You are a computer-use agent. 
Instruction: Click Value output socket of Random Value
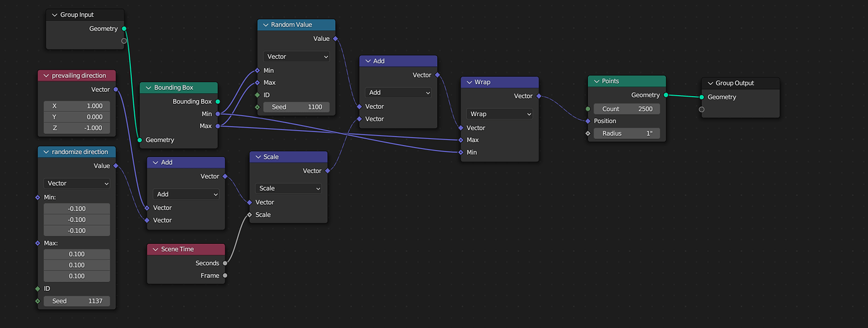point(335,38)
